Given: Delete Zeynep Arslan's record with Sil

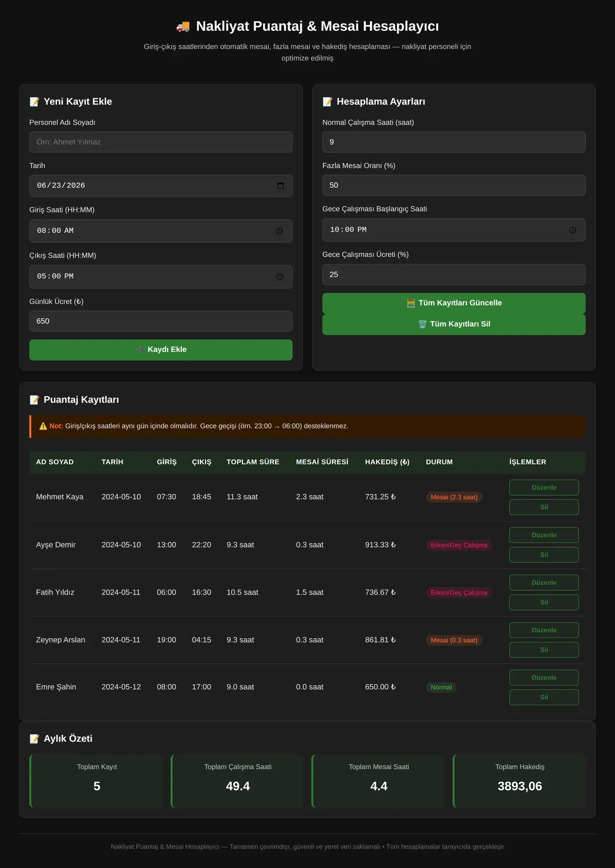Looking at the screenshot, I should pyautogui.click(x=544, y=650).
